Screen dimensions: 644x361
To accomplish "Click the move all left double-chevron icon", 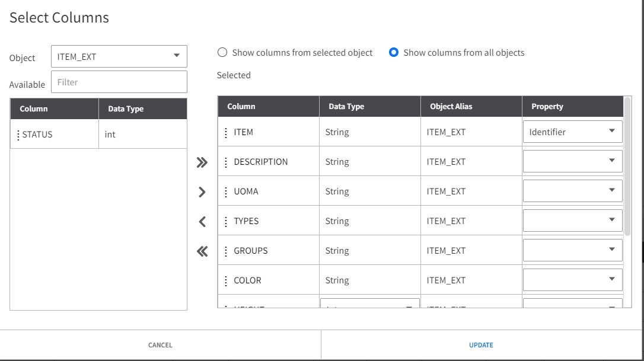I will (x=202, y=251).
